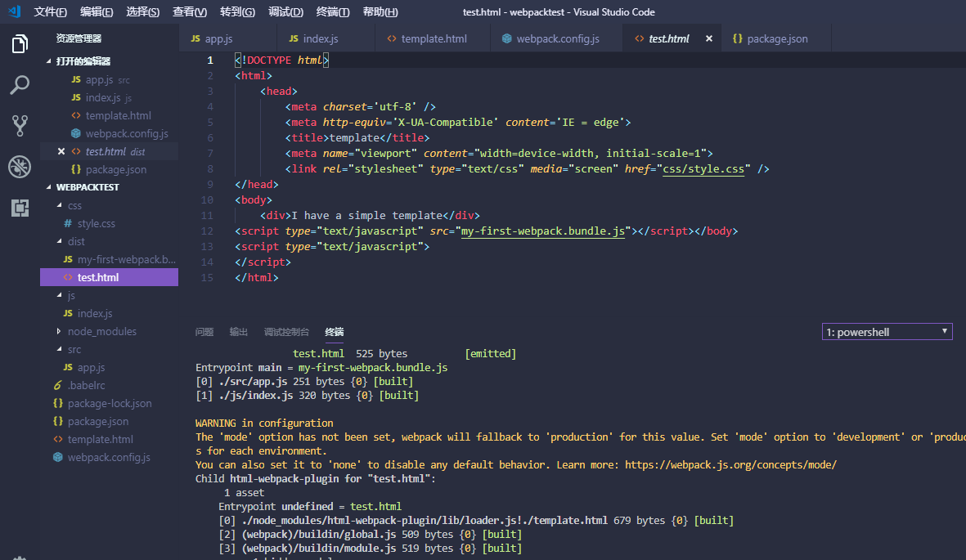Select the 终端 terminal panel tab

(335, 332)
